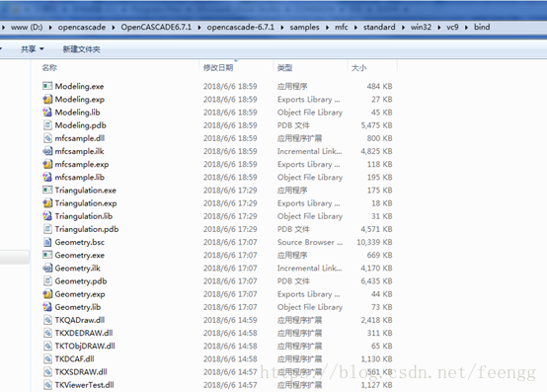Expand the arrow after www (D:) breadcrumb
Screen dimensions: 547x392
pos(50,28)
